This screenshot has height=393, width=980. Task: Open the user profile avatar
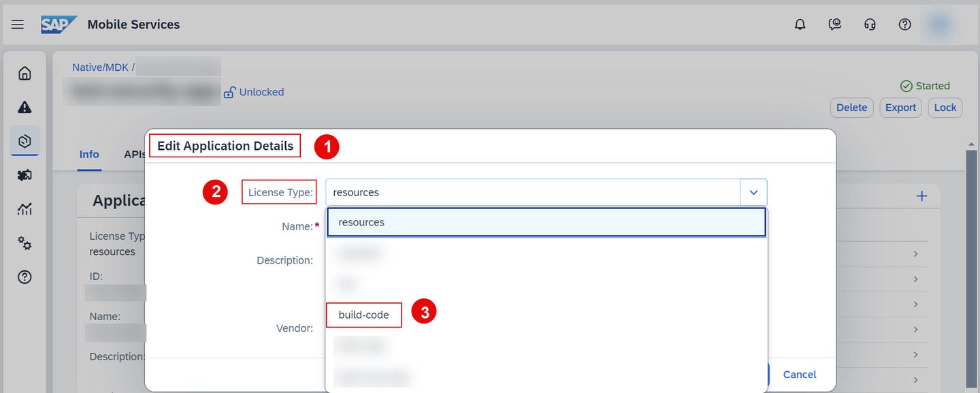pyautogui.click(x=940, y=25)
